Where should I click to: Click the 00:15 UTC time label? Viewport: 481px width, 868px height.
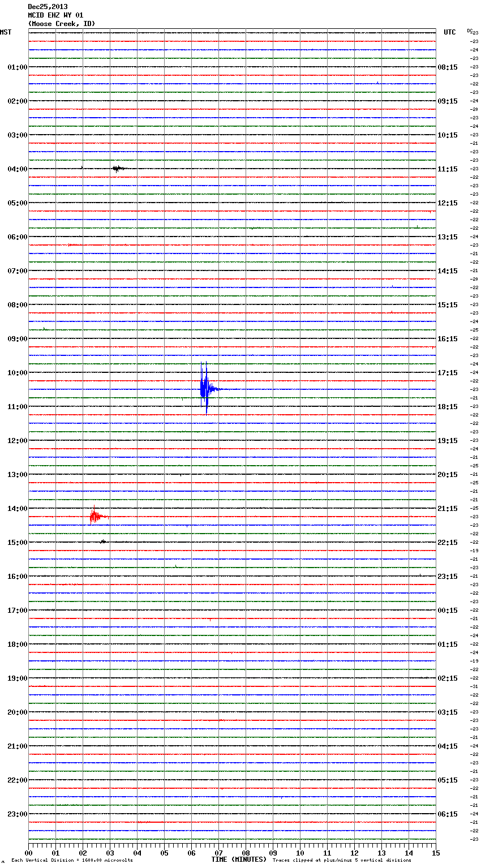click(448, 611)
